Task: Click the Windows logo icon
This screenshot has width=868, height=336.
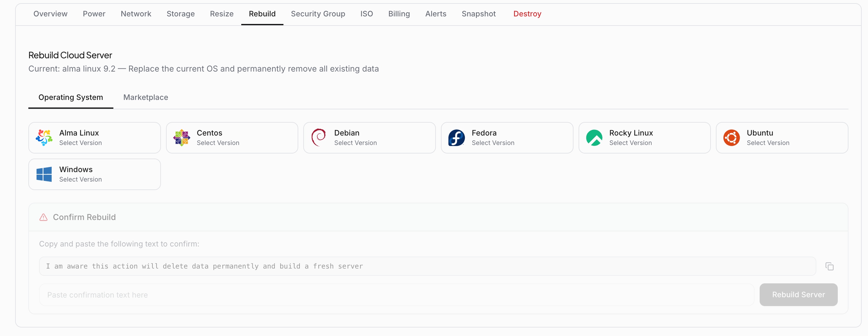Action: coord(44,174)
